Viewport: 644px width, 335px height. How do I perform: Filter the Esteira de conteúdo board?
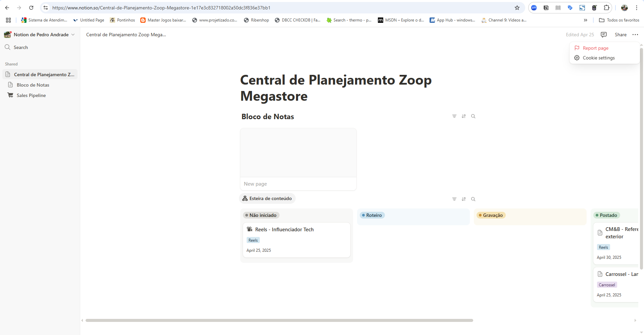(x=454, y=199)
